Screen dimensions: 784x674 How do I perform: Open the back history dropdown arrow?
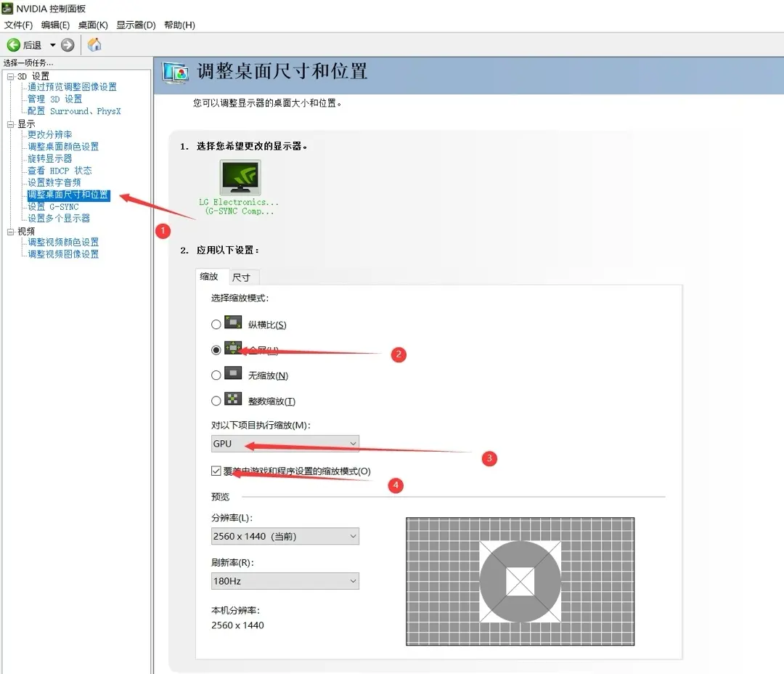52,45
